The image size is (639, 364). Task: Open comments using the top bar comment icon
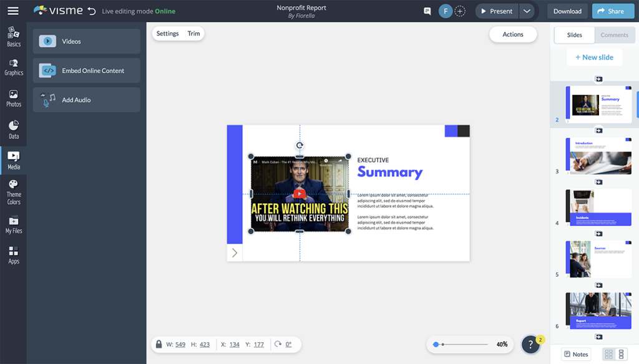(x=427, y=11)
